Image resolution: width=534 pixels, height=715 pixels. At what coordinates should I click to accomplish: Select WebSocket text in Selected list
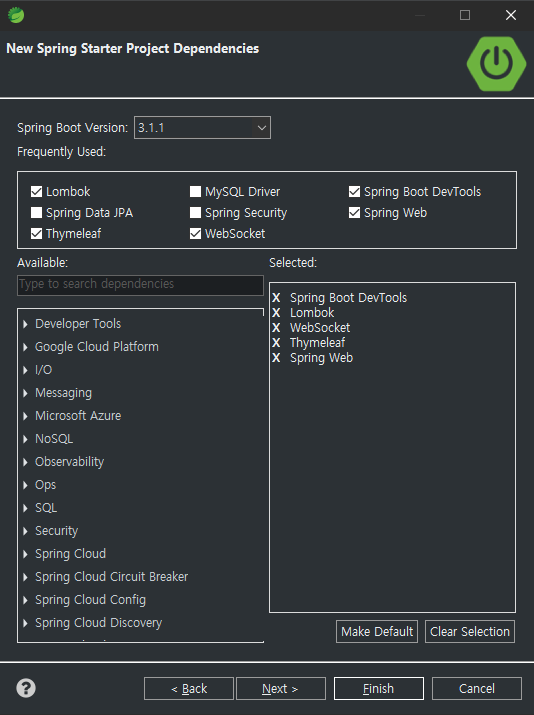(x=320, y=328)
